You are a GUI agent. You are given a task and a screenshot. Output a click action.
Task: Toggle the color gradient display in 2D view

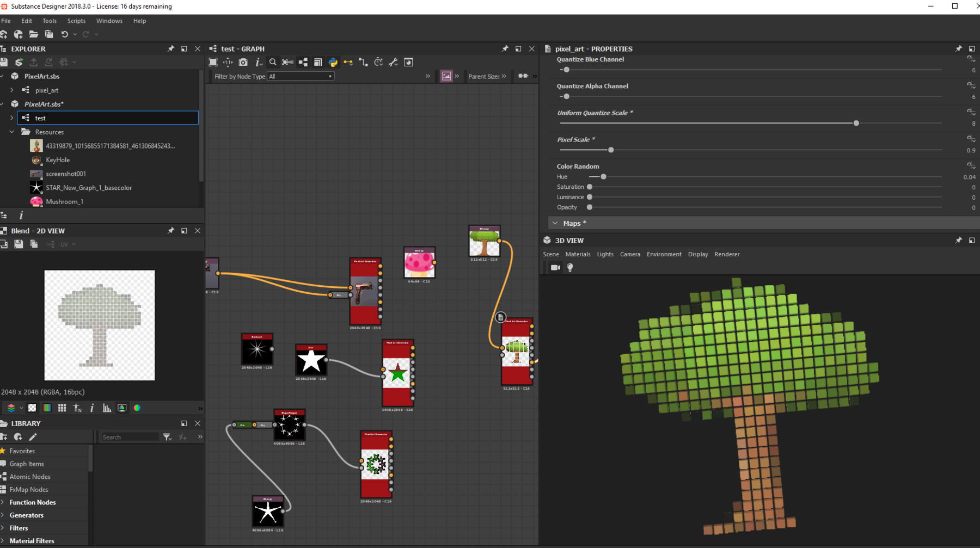point(47,408)
